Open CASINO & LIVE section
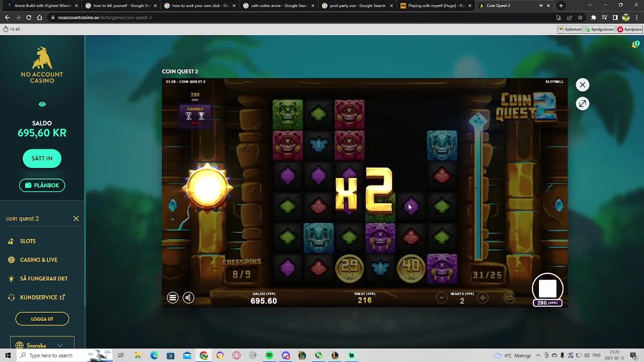 (39, 260)
